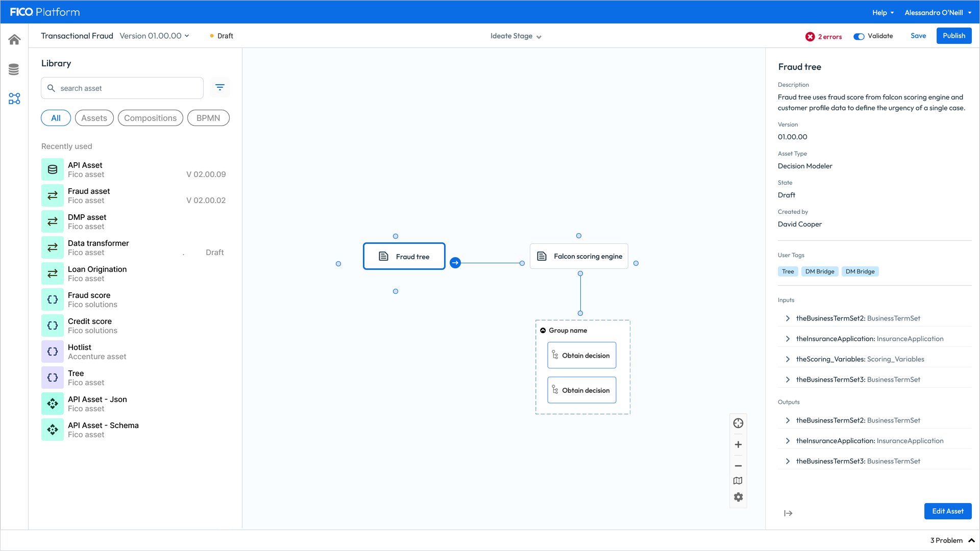Select the BPMN filter tab
Viewport: 980px width, 551px height.
[208, 118]
